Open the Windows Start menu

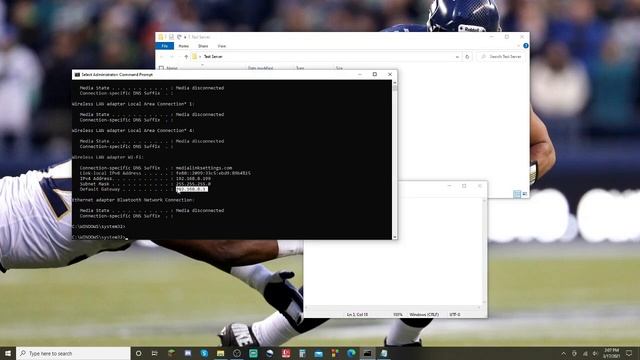8,353
